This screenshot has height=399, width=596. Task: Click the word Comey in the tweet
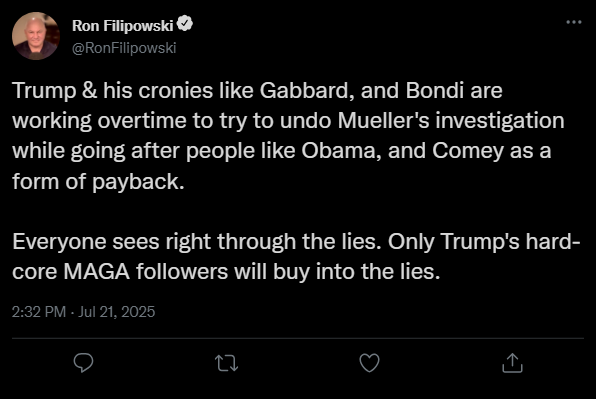click(468, 151)
